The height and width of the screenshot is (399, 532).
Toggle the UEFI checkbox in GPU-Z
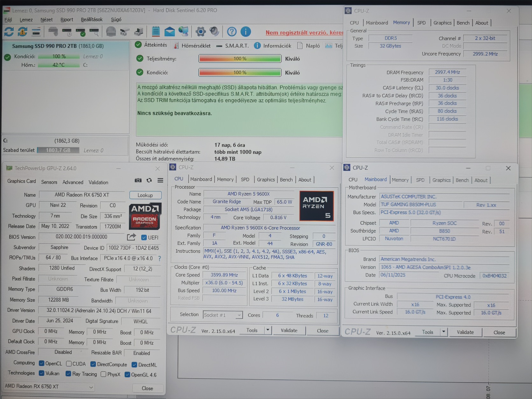pyautogui.click(x=144, y=238)
